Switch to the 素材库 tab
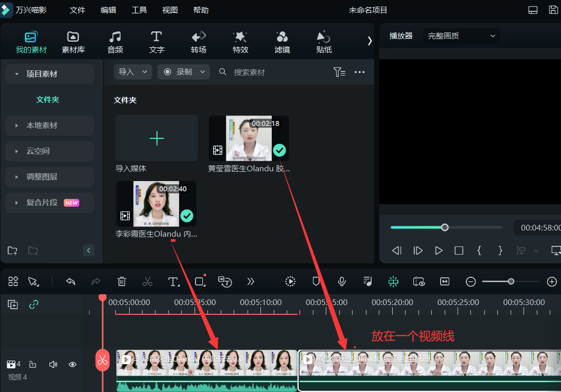Image resolution: width=561 pixels, height=392 pixels. 73,41
